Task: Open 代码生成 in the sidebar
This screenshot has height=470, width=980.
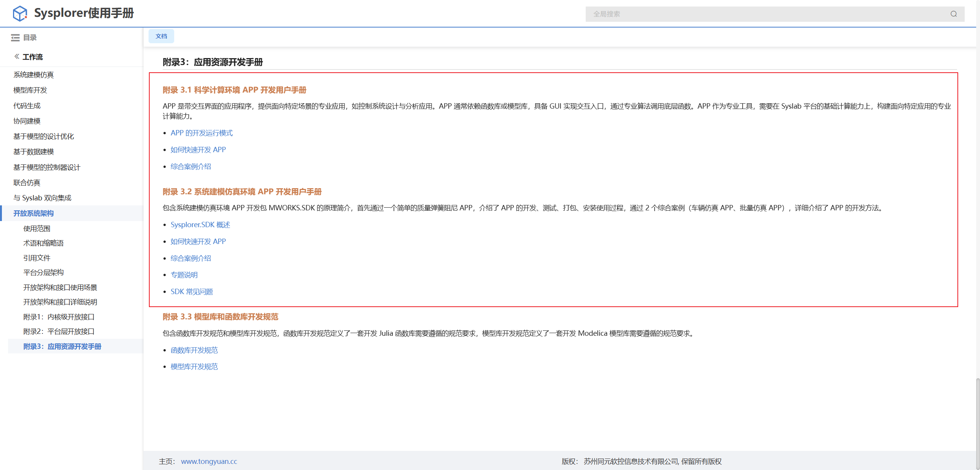Action: 27,106
